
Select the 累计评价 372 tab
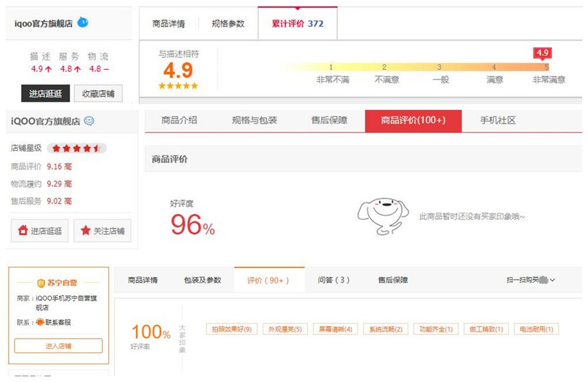point(298,24)
